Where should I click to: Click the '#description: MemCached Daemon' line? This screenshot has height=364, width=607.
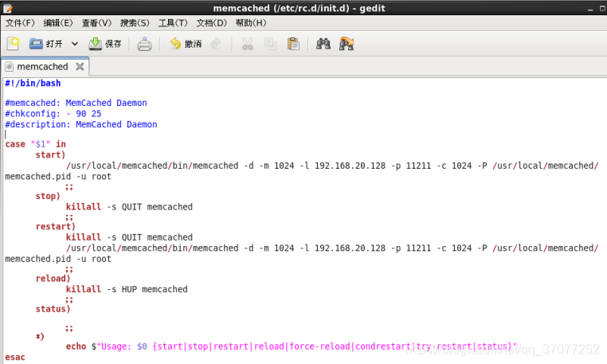81,125
